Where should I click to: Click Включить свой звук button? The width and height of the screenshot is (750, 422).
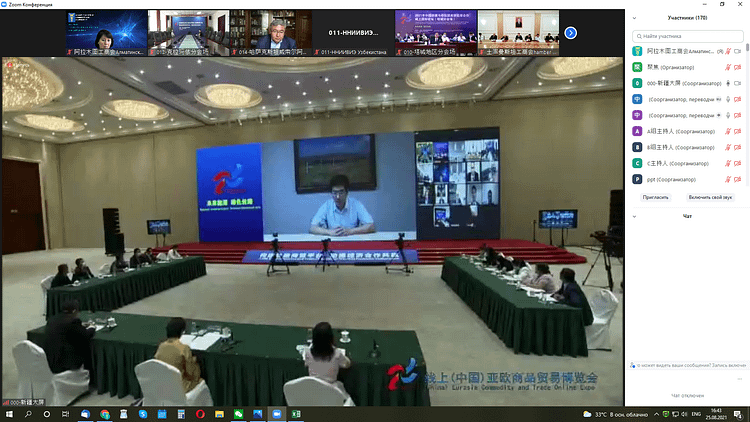710,197
